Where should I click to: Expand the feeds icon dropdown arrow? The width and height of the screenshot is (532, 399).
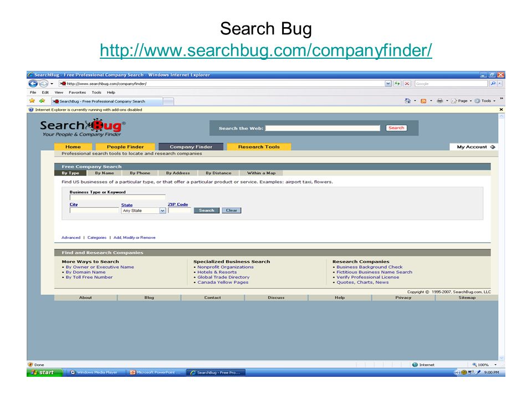[431, 101]
